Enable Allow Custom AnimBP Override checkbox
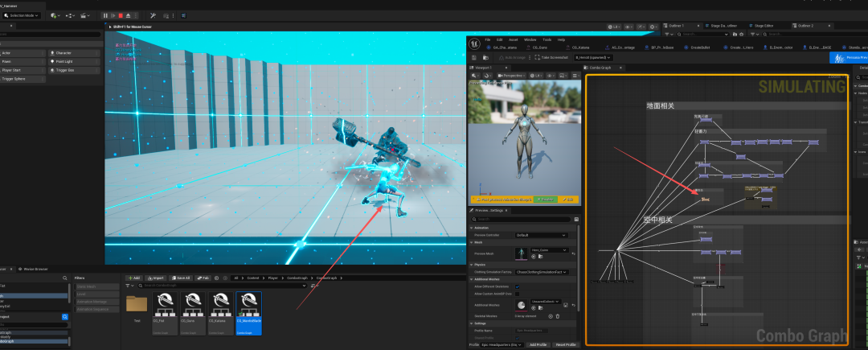 point(517,294)
